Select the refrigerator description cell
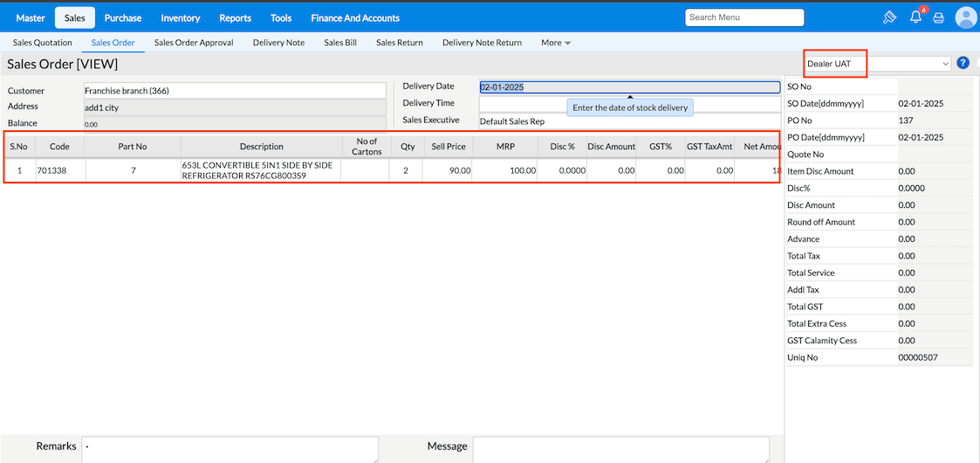This screenshot has height=463, width=980. pyautogui.click(x=261, y=170)
